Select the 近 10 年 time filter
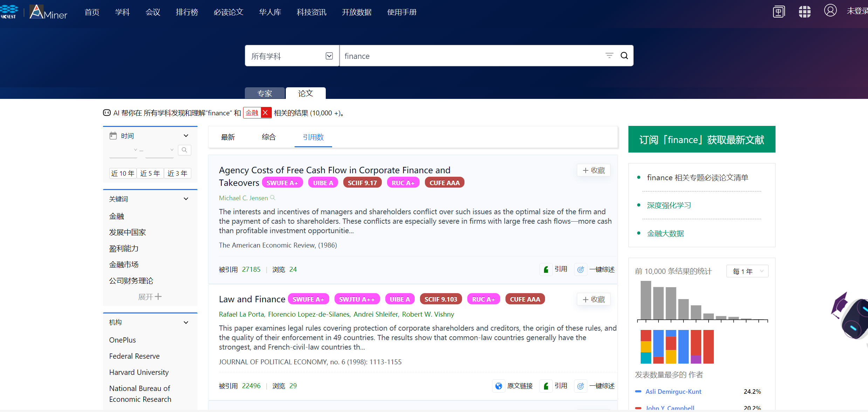The height and width of the screenshot is (412, 868). [x=123, y=174]
